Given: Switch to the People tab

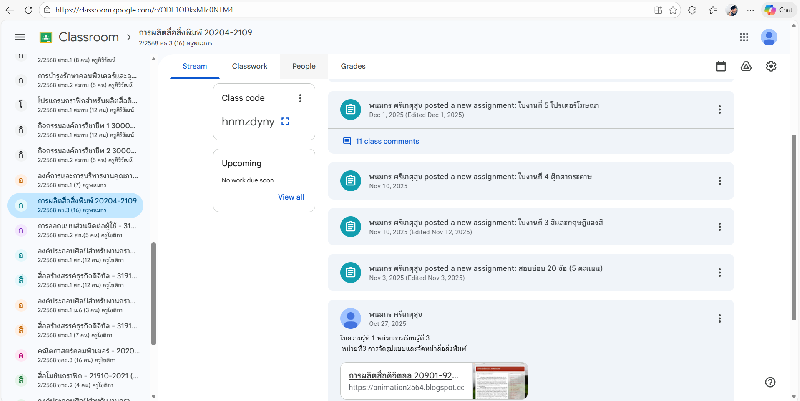Looking at the screenshot, I should (303, 66).
